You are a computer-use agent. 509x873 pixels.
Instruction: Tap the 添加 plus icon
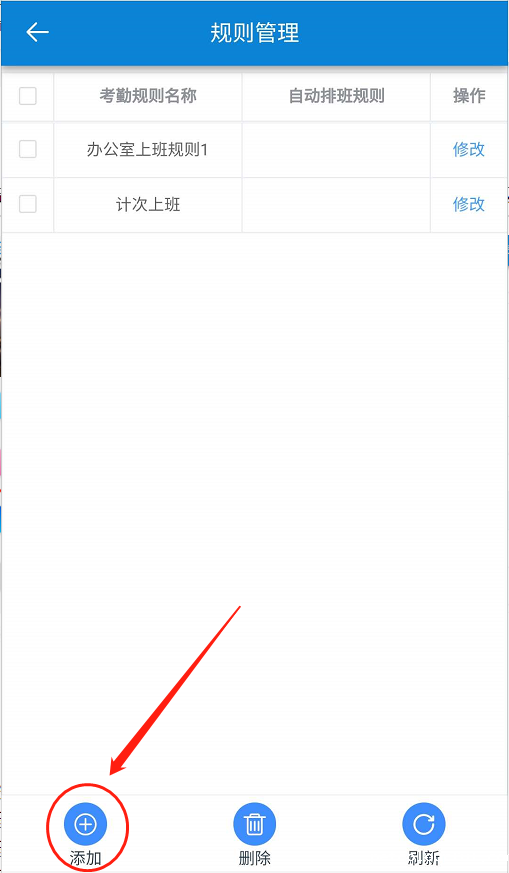[85, 824]
